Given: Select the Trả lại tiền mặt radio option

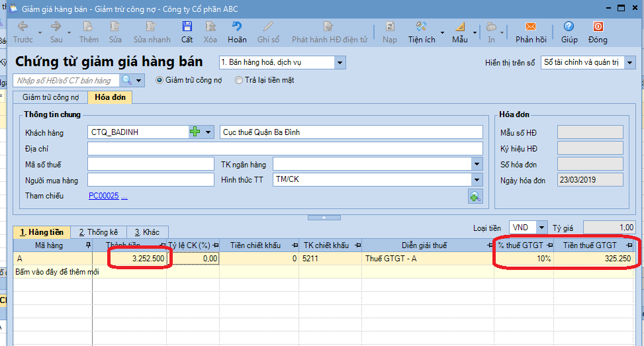Looking at the screenshot, I should point(239,80).
